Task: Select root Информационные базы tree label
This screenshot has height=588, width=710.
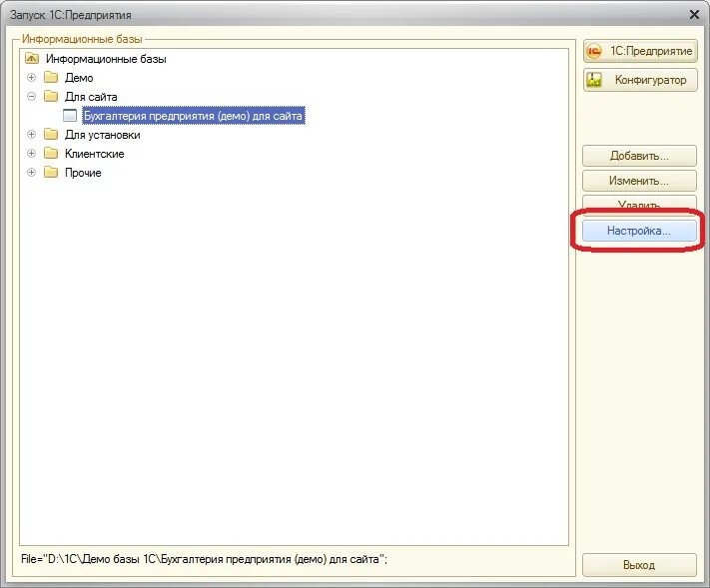Action: [106, 59]
